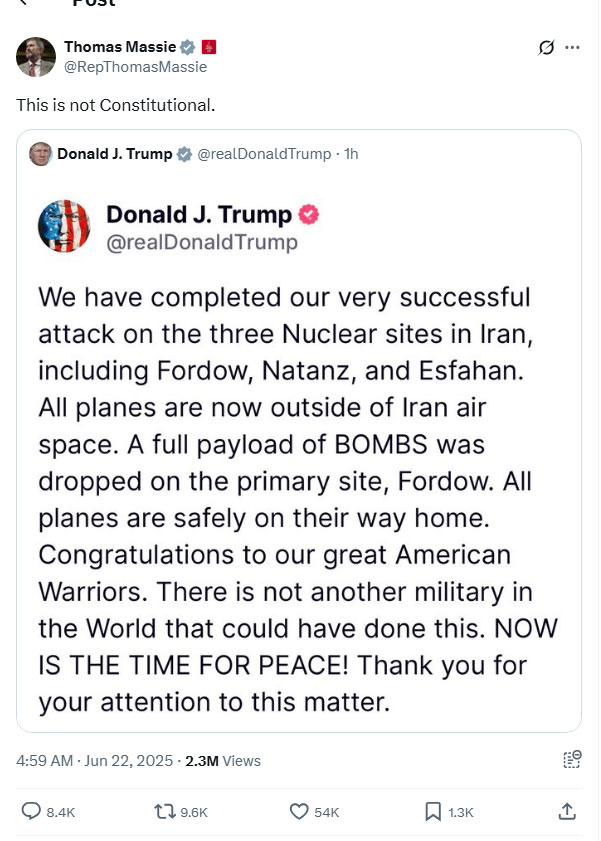Click the share upload icon
This screenshot has height=841, width=601.
point(567,811)
